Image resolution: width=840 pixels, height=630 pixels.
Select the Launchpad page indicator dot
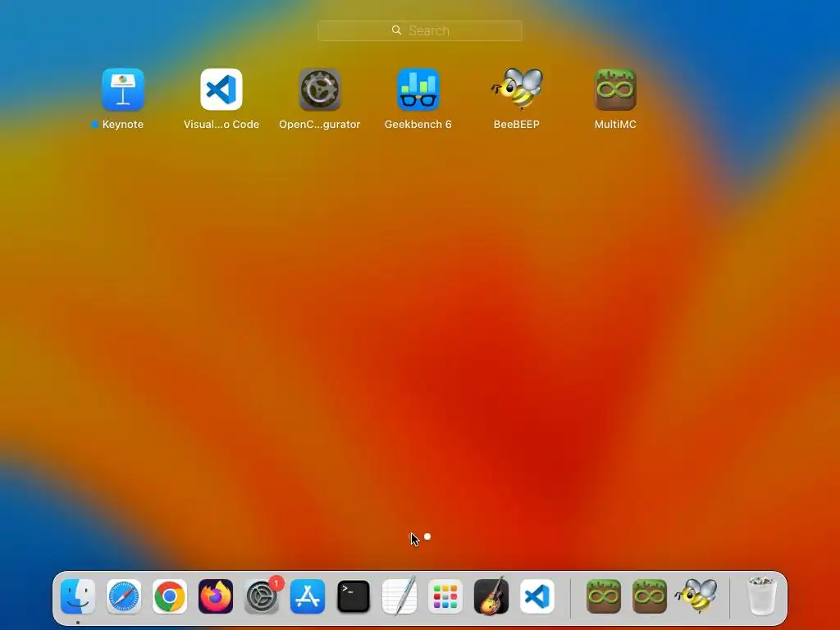click(427, 536)
